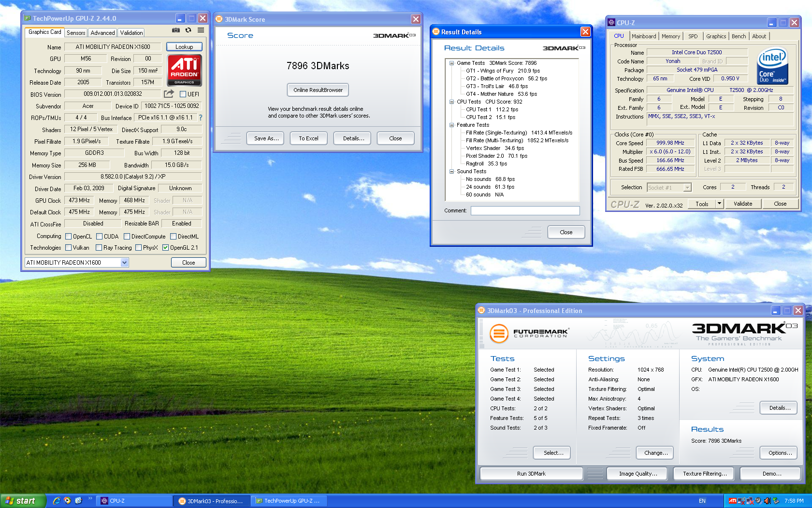The width and height of the screenshot is (812, 508).
Task: Switch to the Sensors tab in GPU-Z
Action: [x=76, y=33]
